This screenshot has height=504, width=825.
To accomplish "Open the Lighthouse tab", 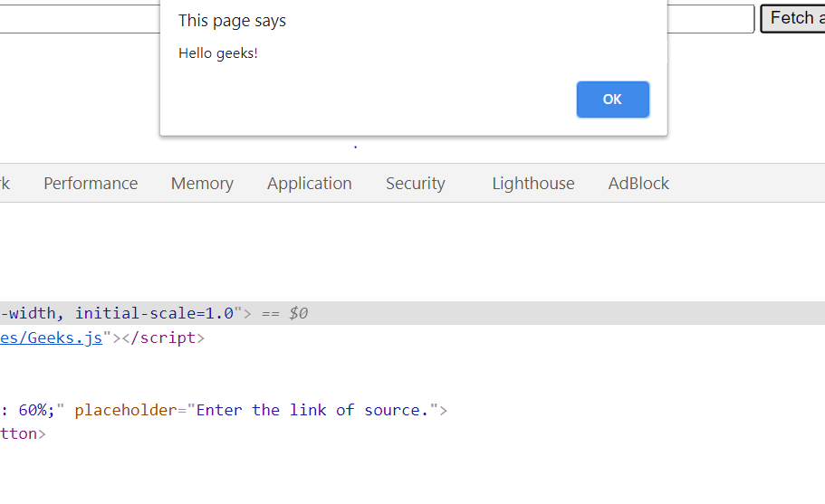I will coord(533,184).
